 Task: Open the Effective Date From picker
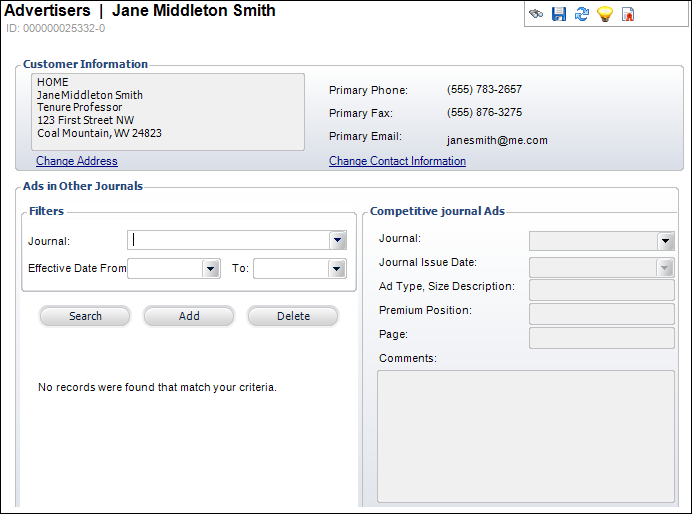click(x=210, y=269)
